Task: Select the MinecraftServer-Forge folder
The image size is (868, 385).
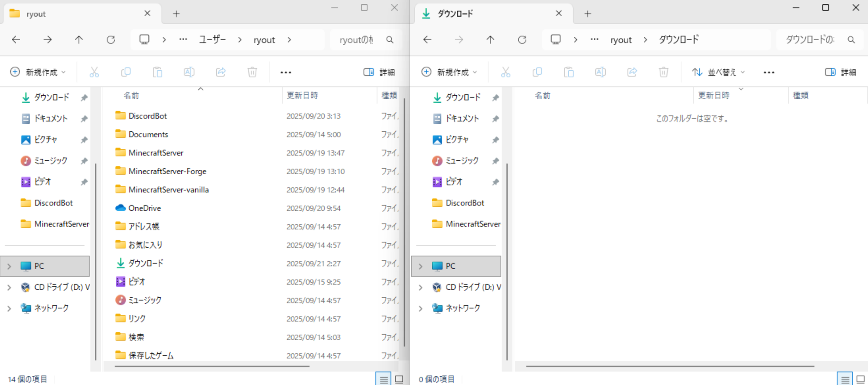Action: 167,171
